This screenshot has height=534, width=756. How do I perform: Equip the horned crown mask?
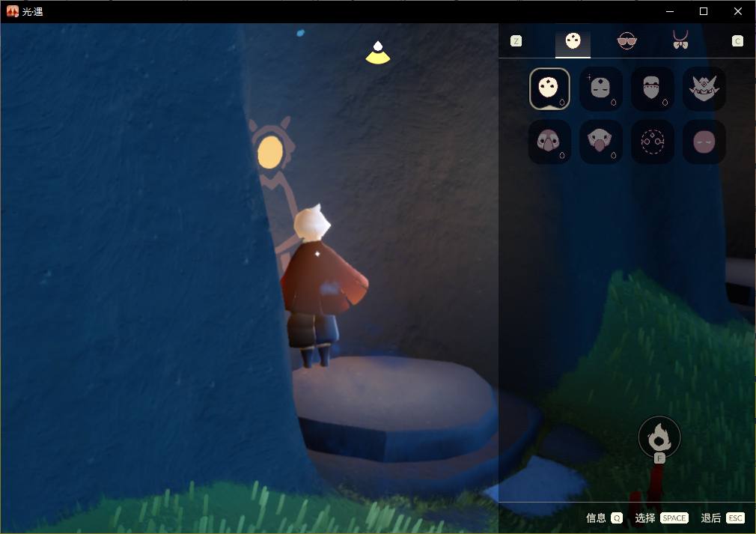coord(704,89)
